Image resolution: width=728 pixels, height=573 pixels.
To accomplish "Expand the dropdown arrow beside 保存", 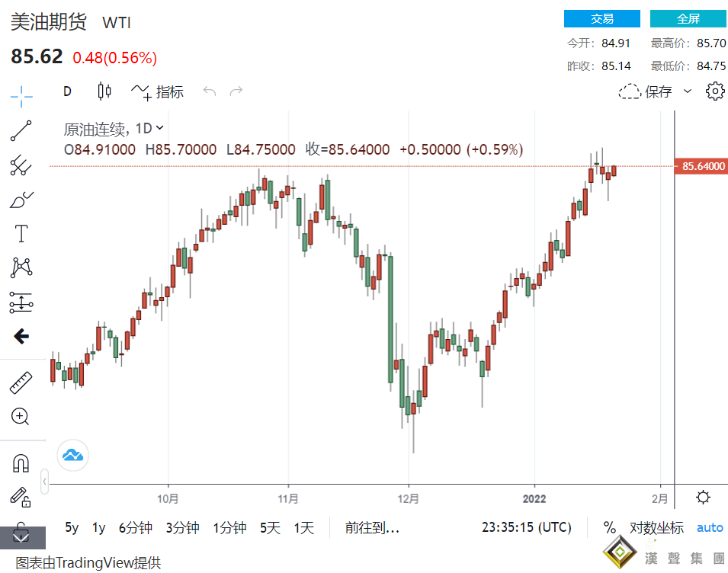I will pyautogui.click(x=688, y=91).
